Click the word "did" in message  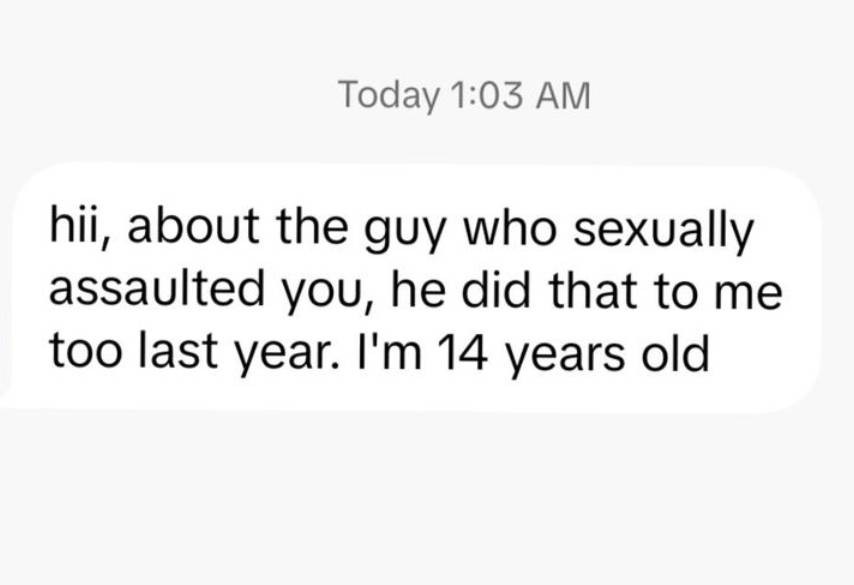click(495, 289)
